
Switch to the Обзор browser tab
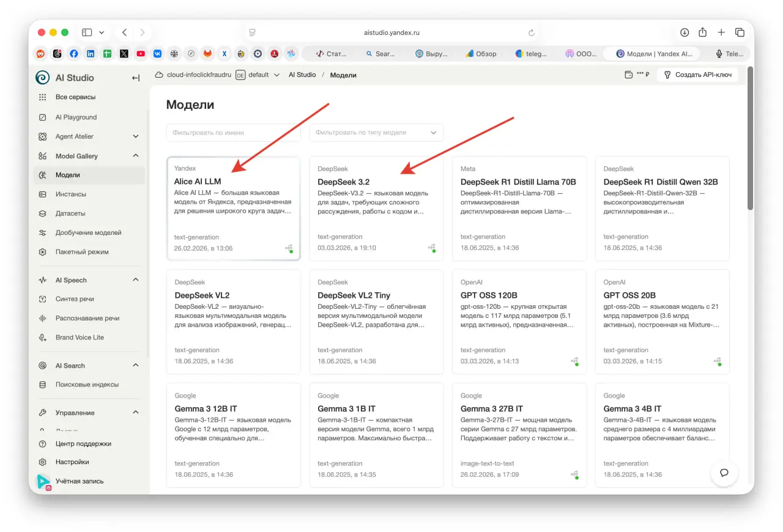pyautogui.click(x=481, y=54)
